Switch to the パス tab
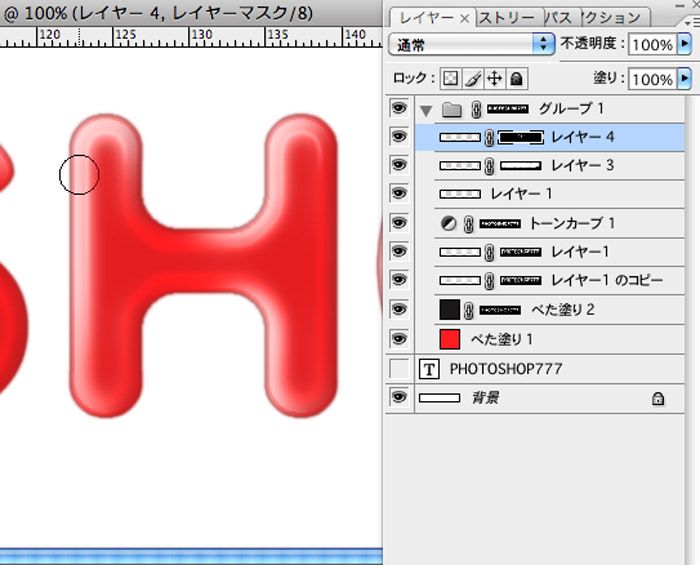The height and width of the screenshot is (565, 700). tap(559, 18)
